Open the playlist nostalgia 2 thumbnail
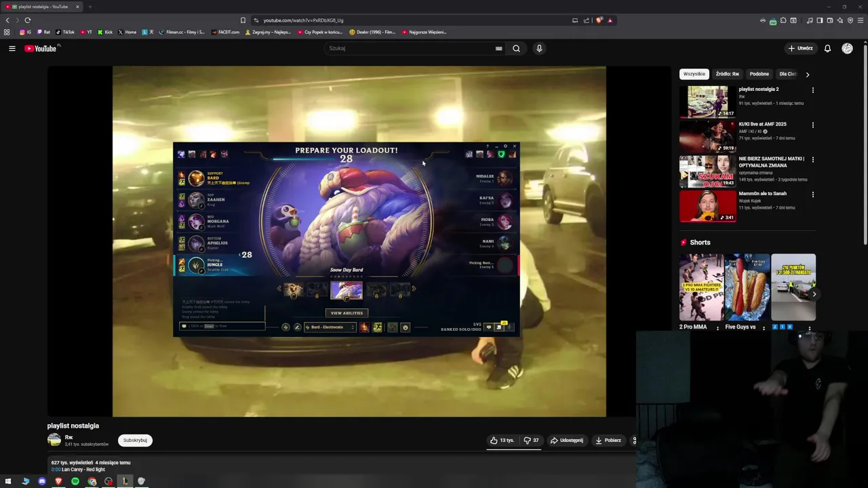 point(707,102)
